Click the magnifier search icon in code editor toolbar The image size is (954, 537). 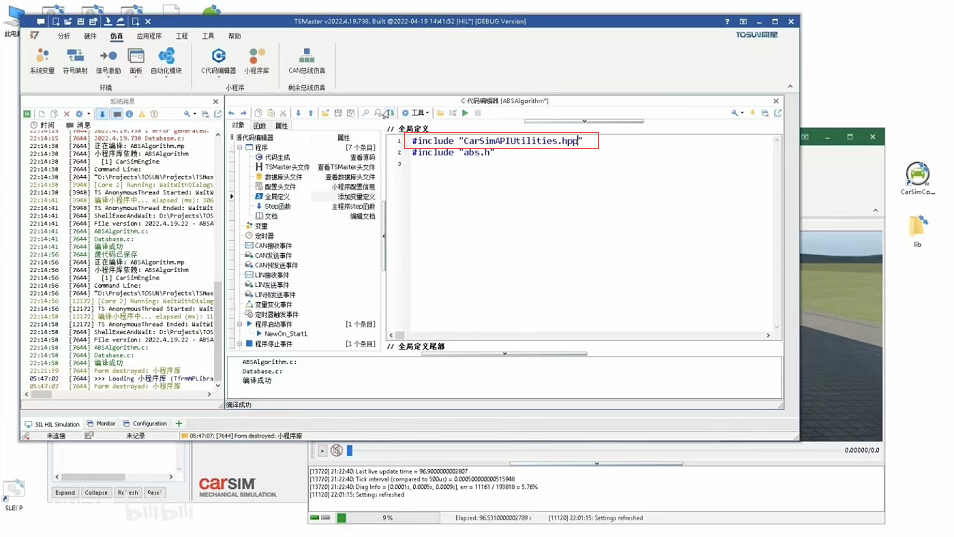point(365,113)
